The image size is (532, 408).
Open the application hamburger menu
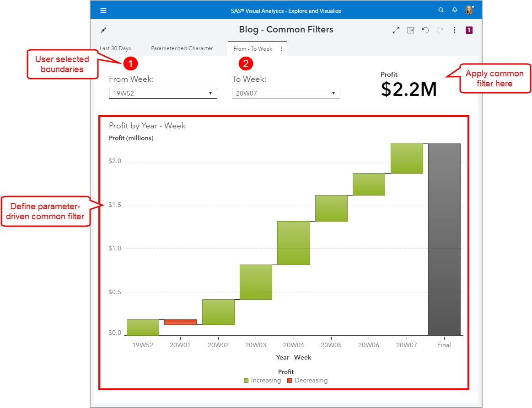[103, 10]
